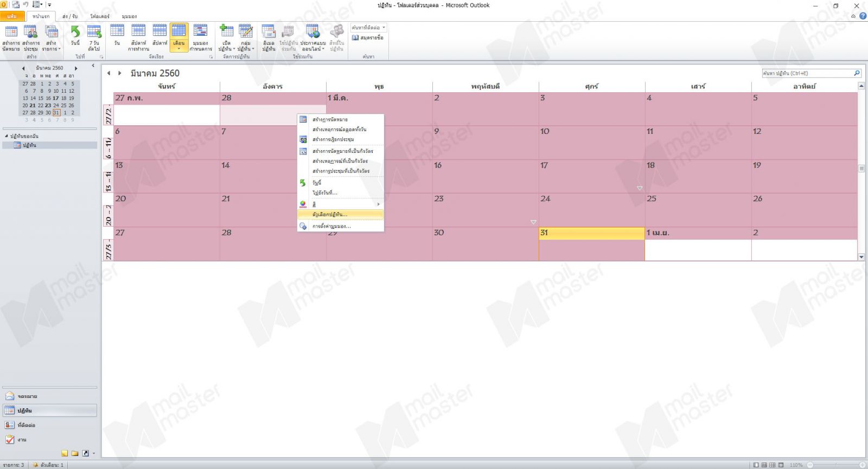Screen dimensions: 868x469
Task: Click the Shortcuts icon at pane bottom
Action: pos(85,453)
